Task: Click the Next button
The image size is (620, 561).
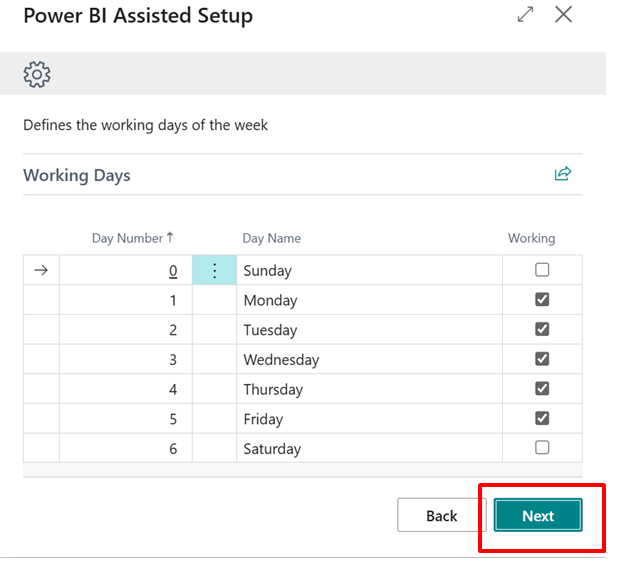Action: [538, 515]
